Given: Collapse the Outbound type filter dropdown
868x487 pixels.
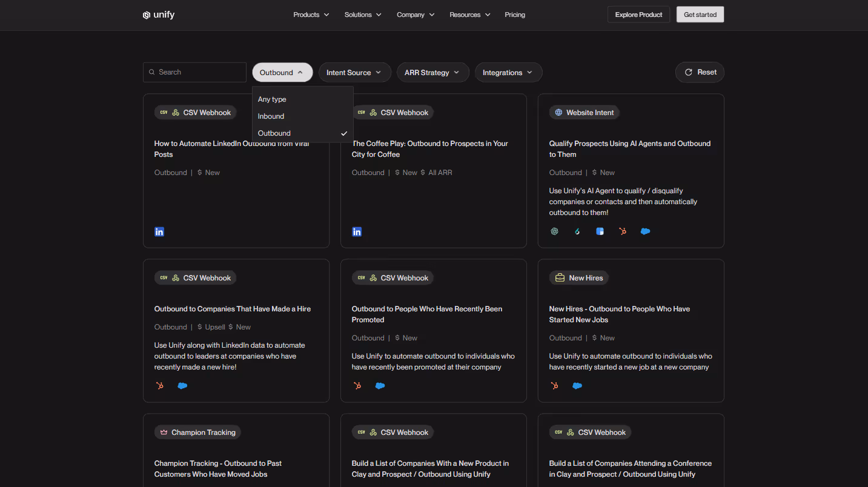Looking at the screenshot, I should click(282, 72).
